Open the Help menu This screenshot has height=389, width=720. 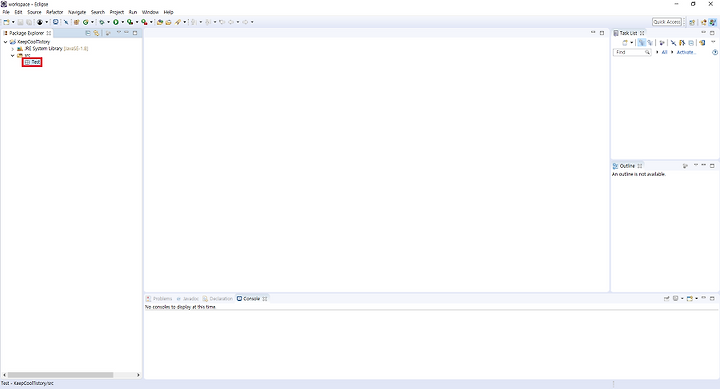point(169,12)
